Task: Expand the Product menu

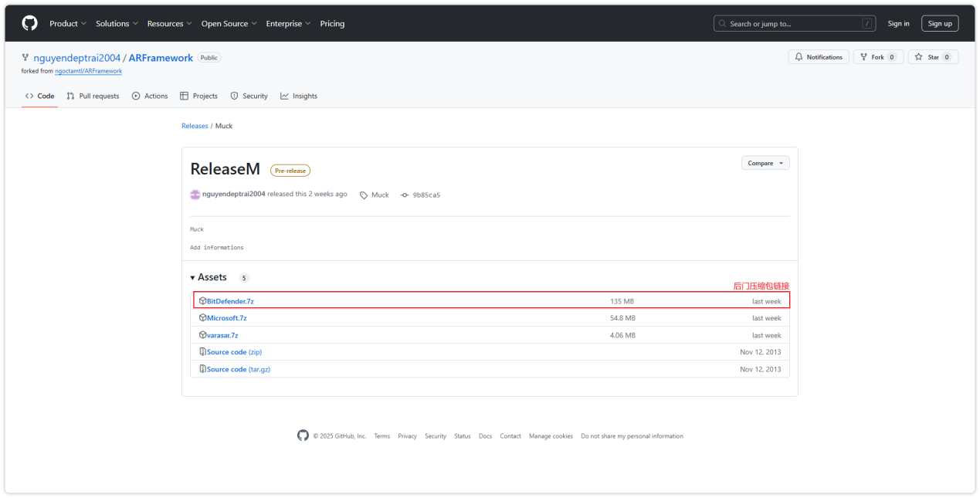Action: pos(68,24)
